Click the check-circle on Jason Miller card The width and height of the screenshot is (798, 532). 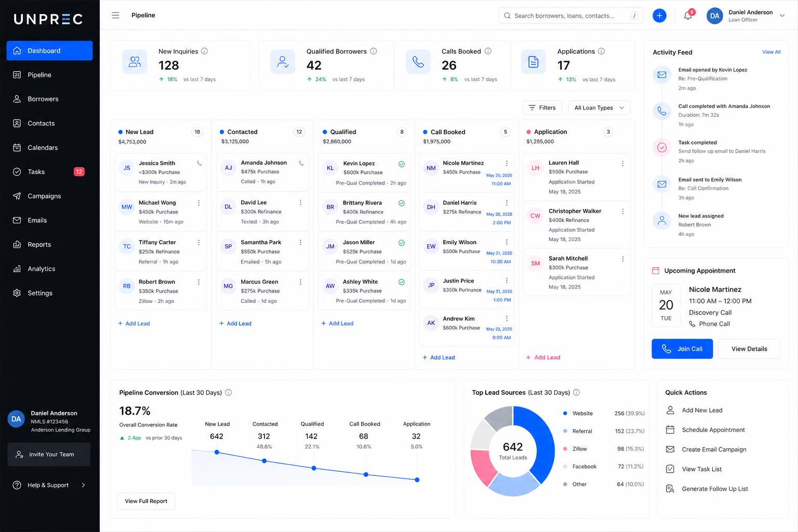point(402,243)
